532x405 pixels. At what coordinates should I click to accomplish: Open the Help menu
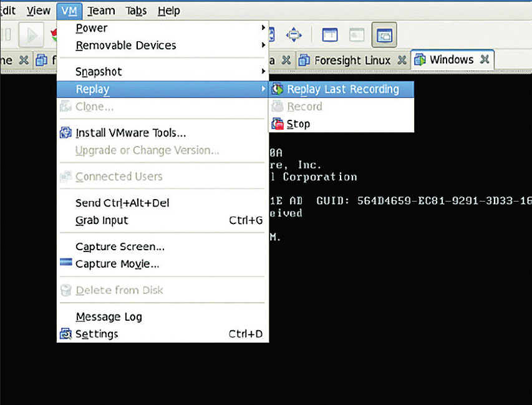pos(168,11)
